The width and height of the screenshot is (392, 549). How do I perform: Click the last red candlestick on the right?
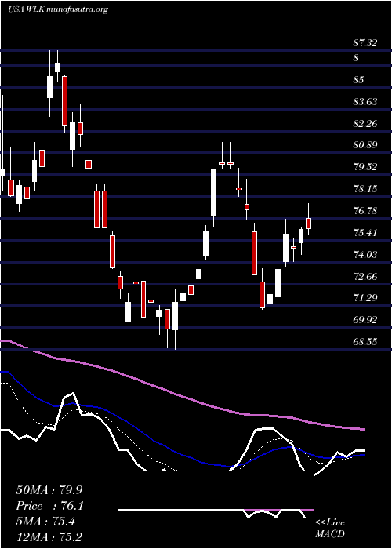309,223
